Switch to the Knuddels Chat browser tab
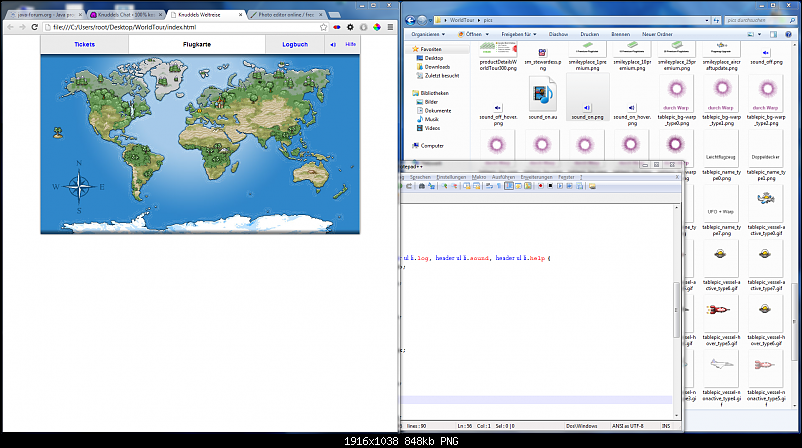 coord(126,15)
